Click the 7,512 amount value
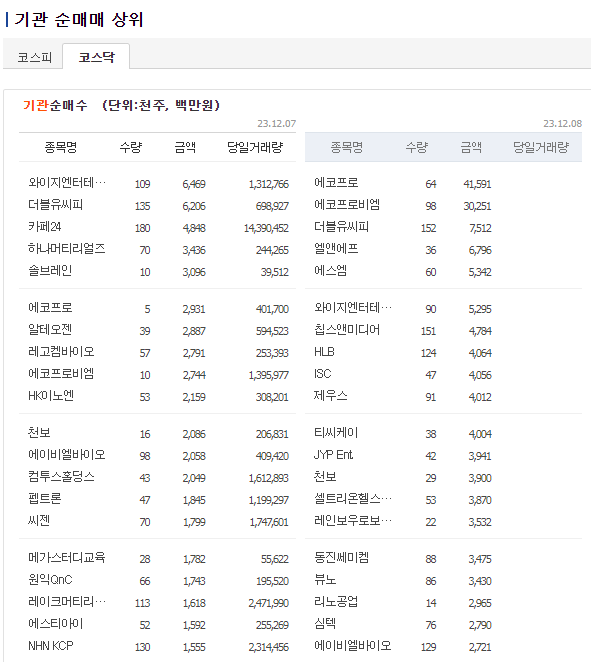The height and width of the screenshot is (662, 591). (x=480, y=228)
